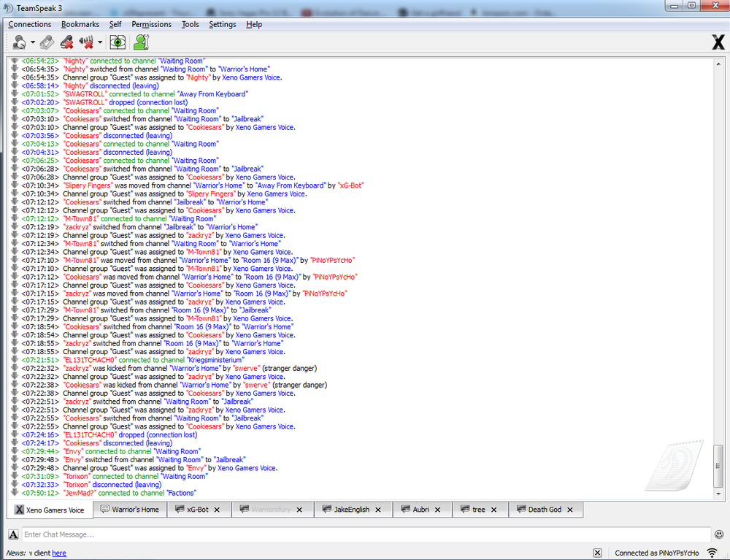
Task: Switch to the Aubri chat tab
Action: [x=421, y=510]
